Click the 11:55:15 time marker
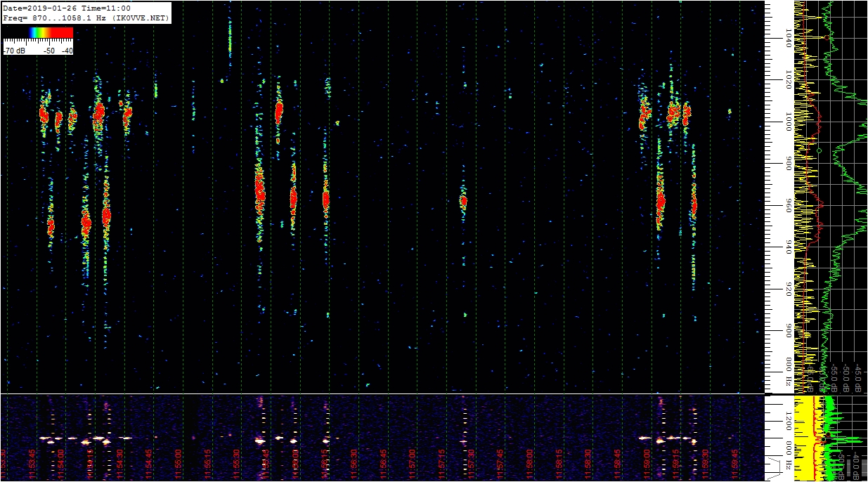 tap(207, 464)
